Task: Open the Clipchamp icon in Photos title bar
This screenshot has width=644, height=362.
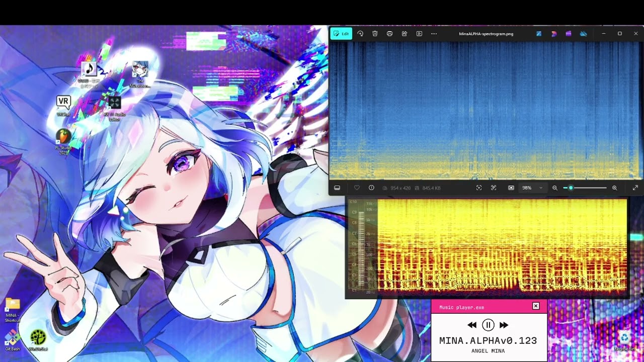Action: 569,34
